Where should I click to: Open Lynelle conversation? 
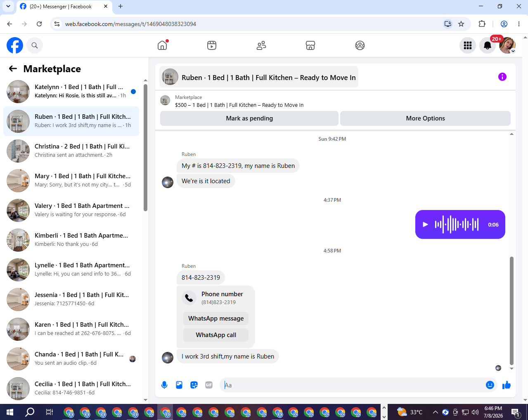(71, 270)
